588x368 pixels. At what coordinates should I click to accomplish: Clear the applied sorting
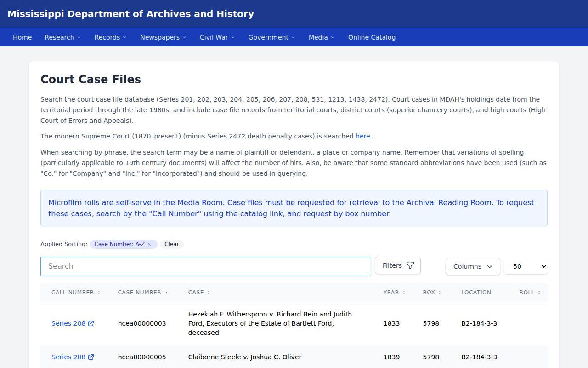172,244
